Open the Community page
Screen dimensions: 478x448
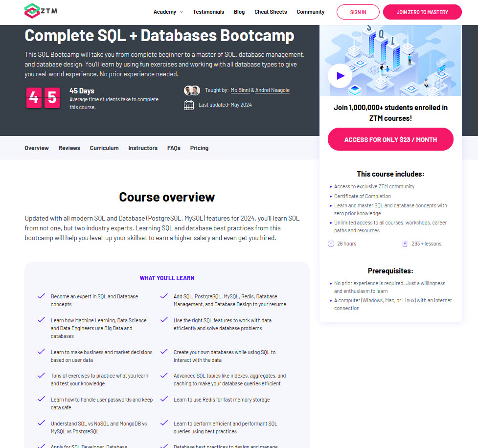coord(310,12)
